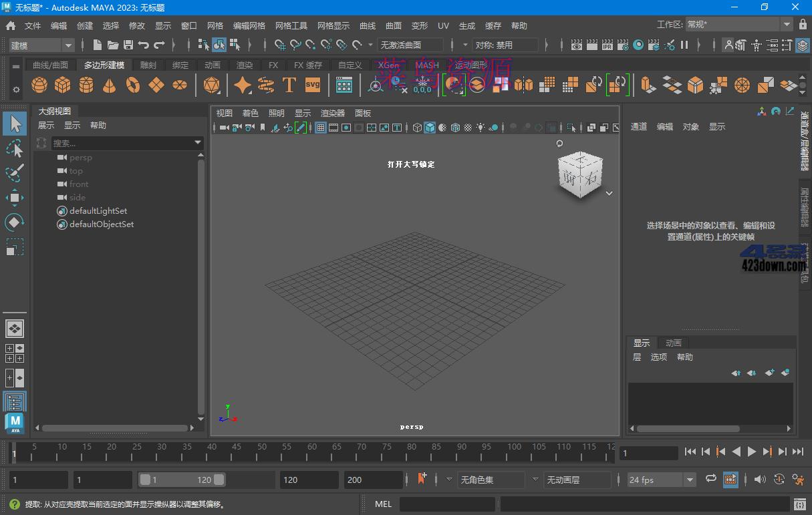Select the polygon sphere creation tool
812x515 pixels.
39,84
